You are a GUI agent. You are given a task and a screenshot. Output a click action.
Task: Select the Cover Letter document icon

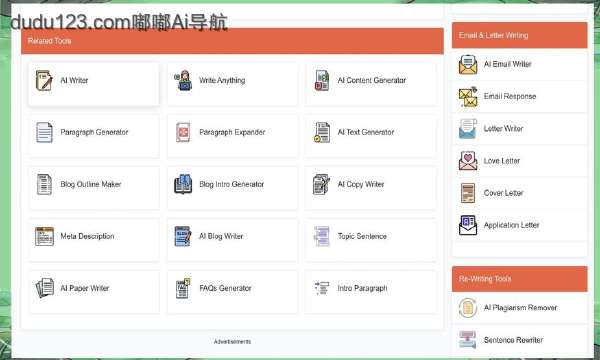point(468,193)
